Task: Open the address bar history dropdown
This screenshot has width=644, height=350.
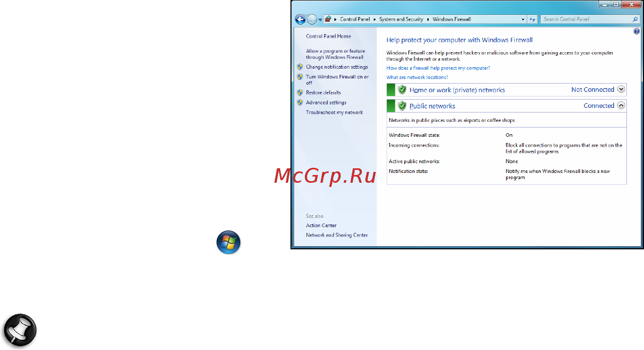Action: pyautogui.click(x=523, y=19)
